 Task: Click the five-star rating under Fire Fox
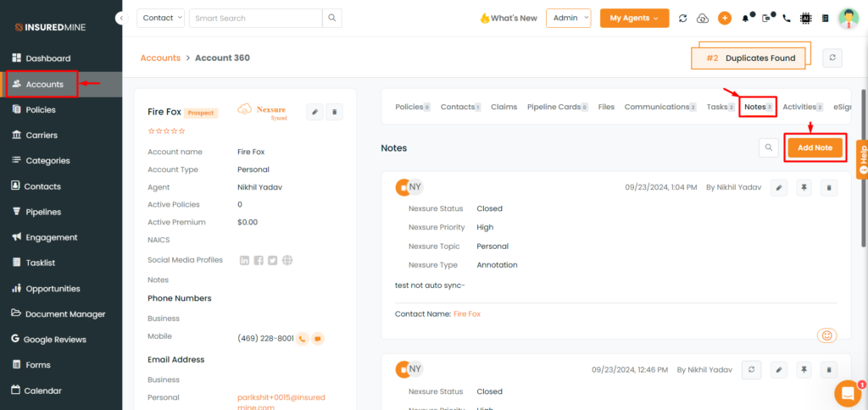point(166,131)
